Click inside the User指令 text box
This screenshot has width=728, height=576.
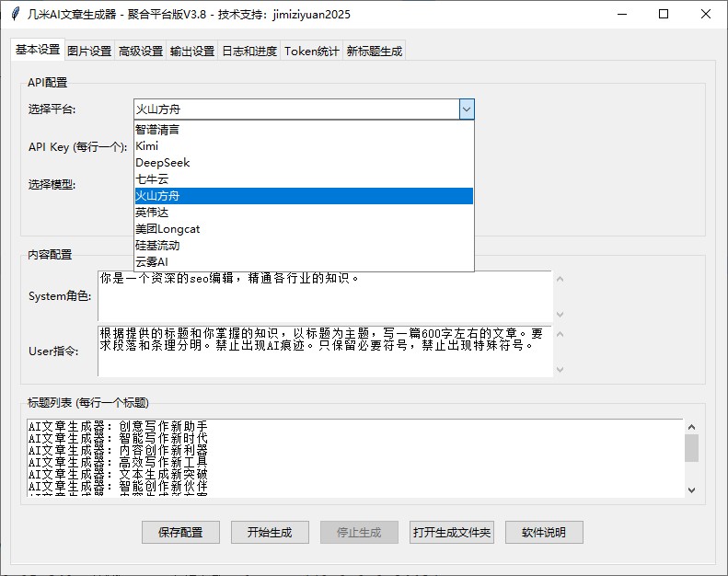(325, 351)
